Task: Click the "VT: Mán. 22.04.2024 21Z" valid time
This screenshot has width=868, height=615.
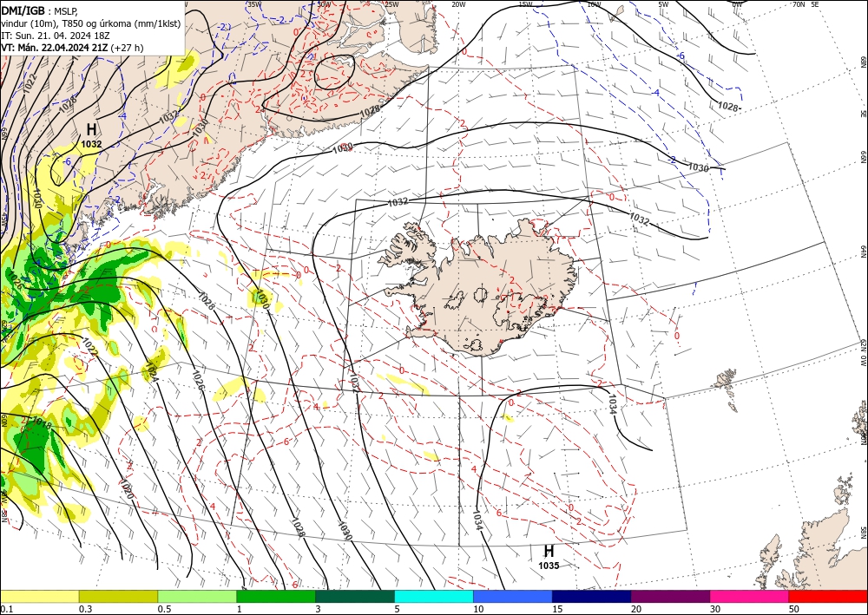Action: click(55, 48)
